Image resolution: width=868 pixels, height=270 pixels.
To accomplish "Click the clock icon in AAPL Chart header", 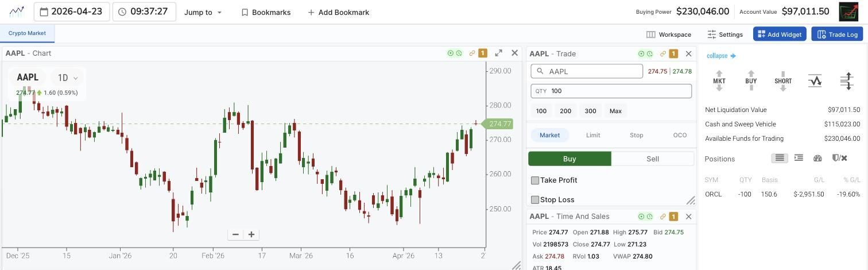I will 459,53.
